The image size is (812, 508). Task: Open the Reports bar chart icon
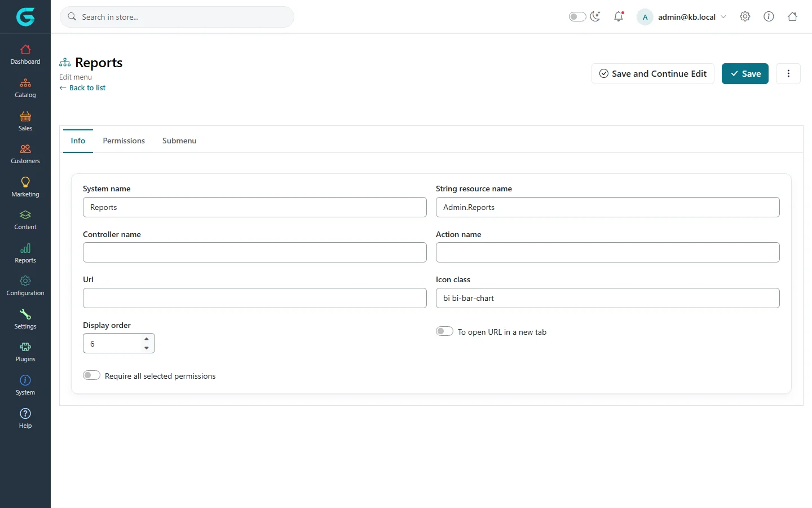[x=25, y=248]
